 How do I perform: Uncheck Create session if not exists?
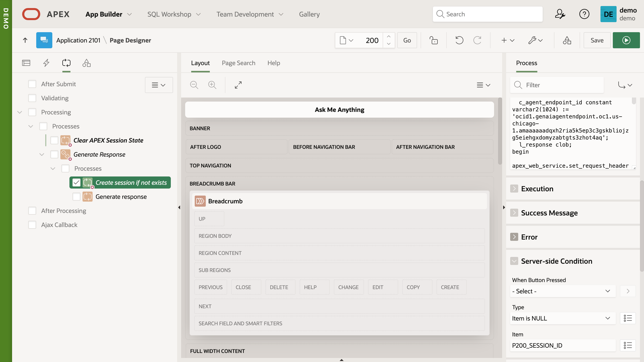pyautogui.click(x=76, y=183)
